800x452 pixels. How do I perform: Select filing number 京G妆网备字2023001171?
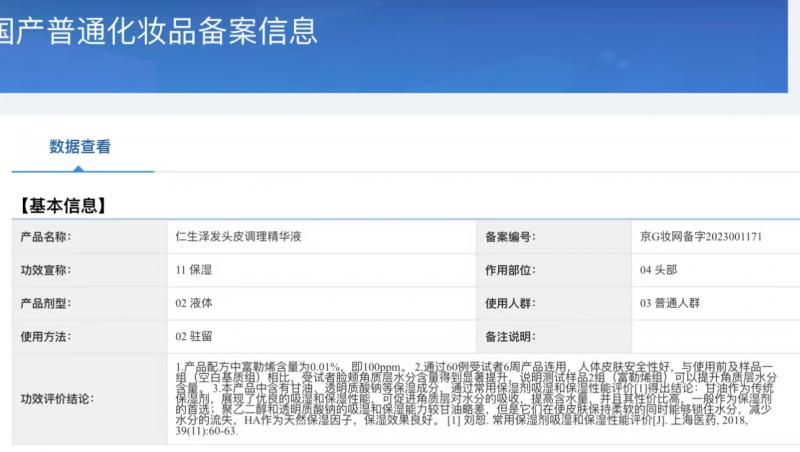pos(701,237)
